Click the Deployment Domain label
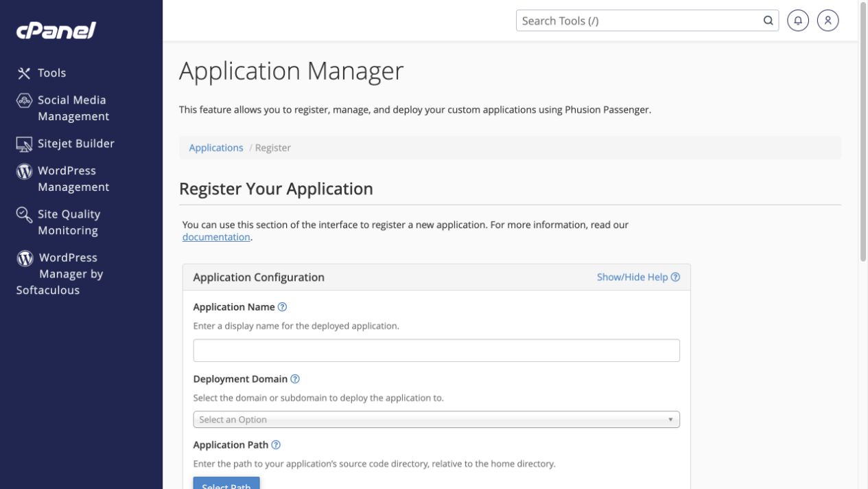The width and height of the screenshot is (868, 489). coord(240,379)
